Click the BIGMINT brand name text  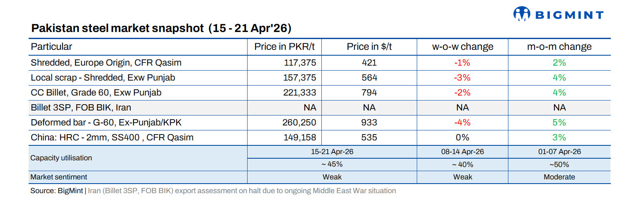[x=570, y=15]
